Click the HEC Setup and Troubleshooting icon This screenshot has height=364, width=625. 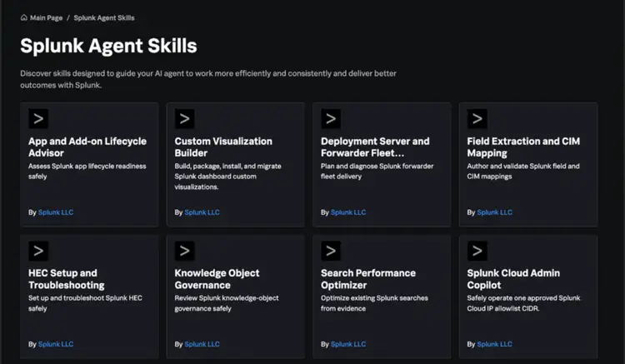(38, 251)
